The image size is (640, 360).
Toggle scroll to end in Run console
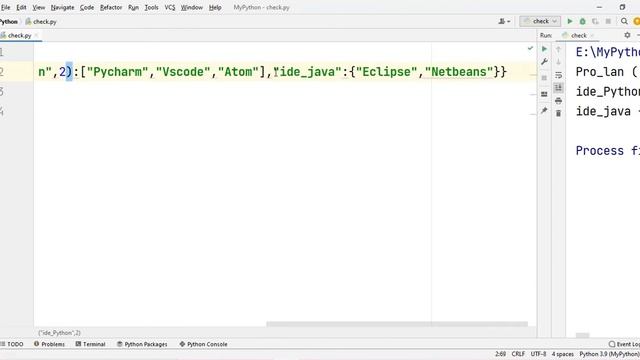coord(558,87)
